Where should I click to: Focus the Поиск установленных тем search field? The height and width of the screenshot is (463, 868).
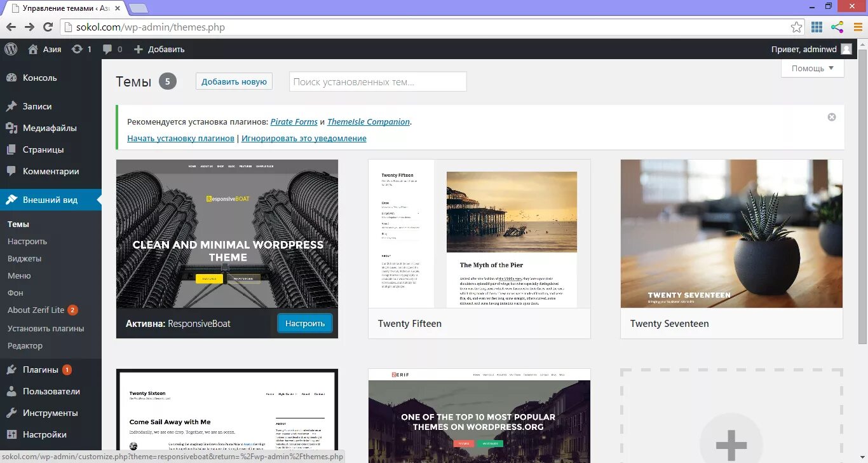click(378, 81)
